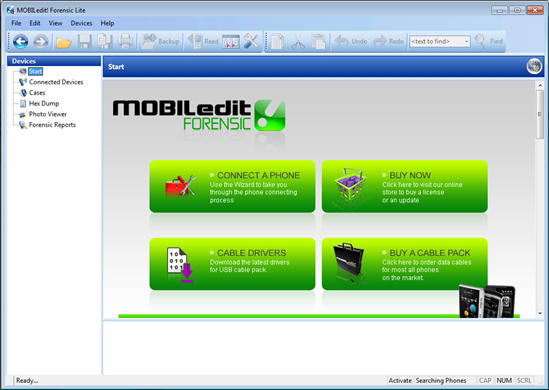The height and width of the screenshot is (390, 549).
Task: Click the Print toolbar icon
Action: 125,41
